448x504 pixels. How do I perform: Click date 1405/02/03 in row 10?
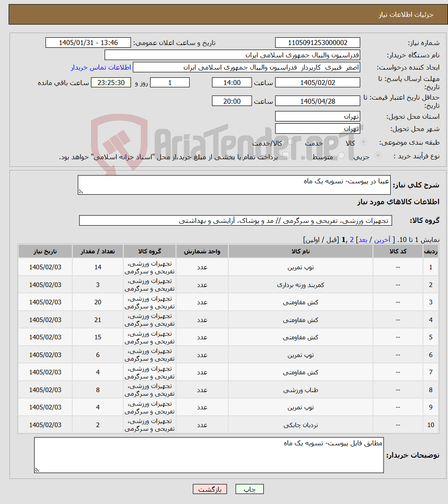coord(45,425)
